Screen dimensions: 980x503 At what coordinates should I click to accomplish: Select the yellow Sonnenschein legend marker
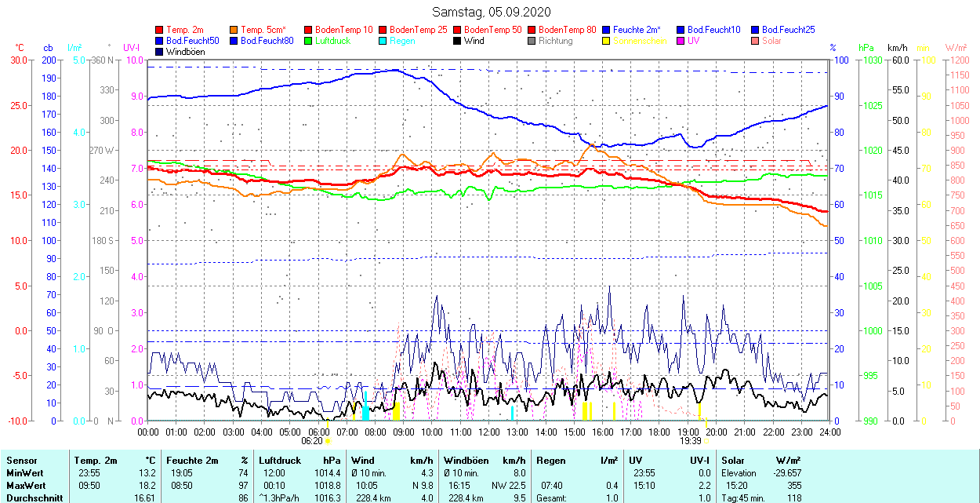click(x=607, y=41)
